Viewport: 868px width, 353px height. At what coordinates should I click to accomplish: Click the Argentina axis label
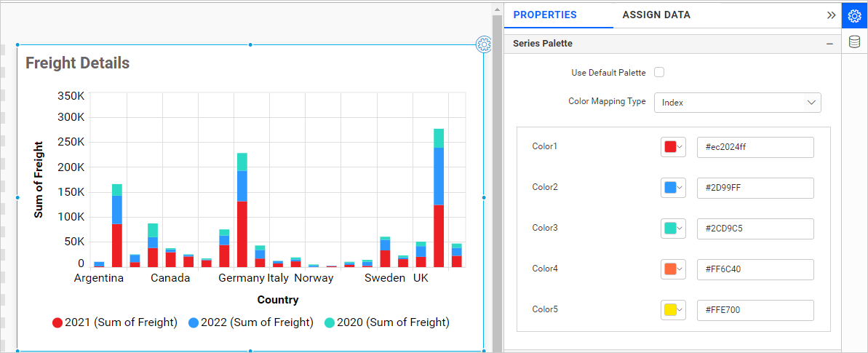(98, 278)
